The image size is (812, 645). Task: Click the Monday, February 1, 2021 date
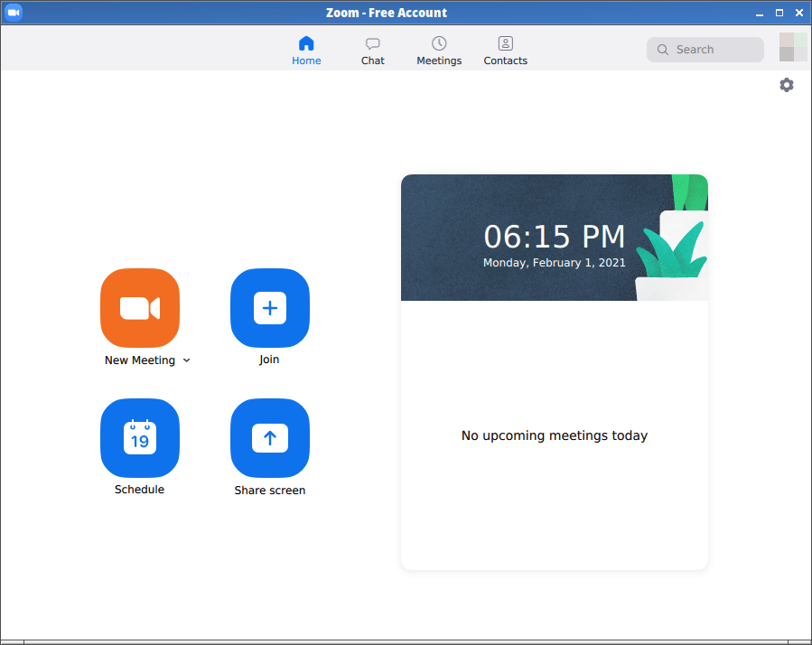554,263
